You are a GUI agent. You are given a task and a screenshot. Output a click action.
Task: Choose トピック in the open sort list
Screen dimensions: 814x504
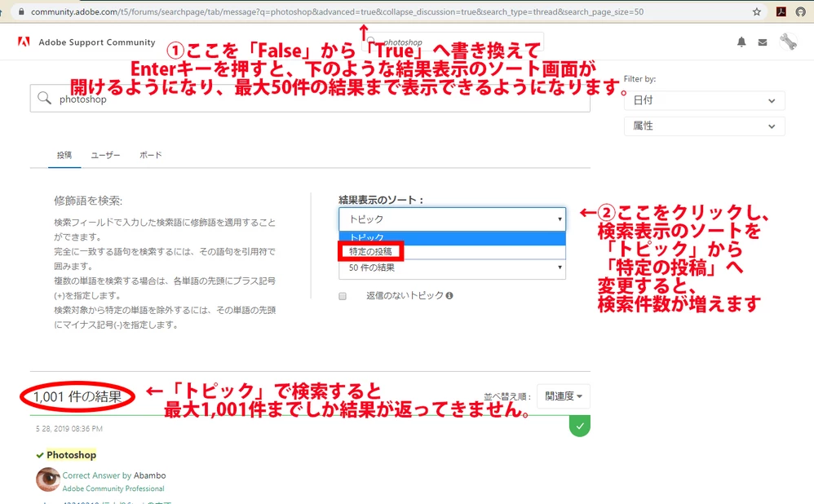(452, 237)
